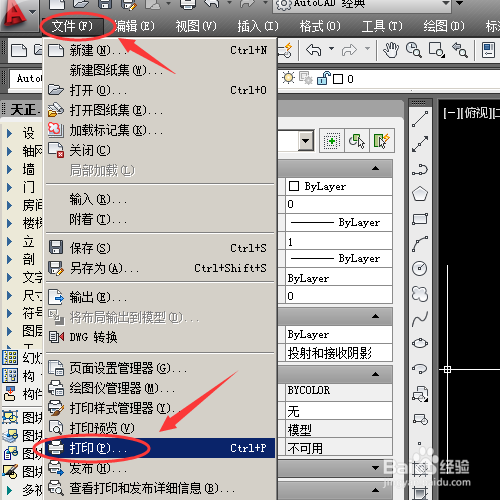Open the 工具(T) menu
This screenshot has height=500, width=500.
[x=382, y=26]
